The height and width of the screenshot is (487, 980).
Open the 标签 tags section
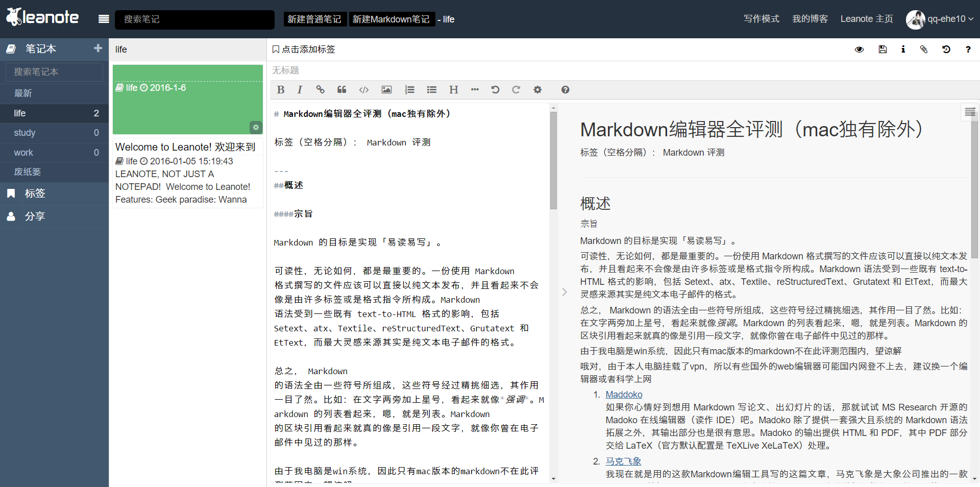54,193
